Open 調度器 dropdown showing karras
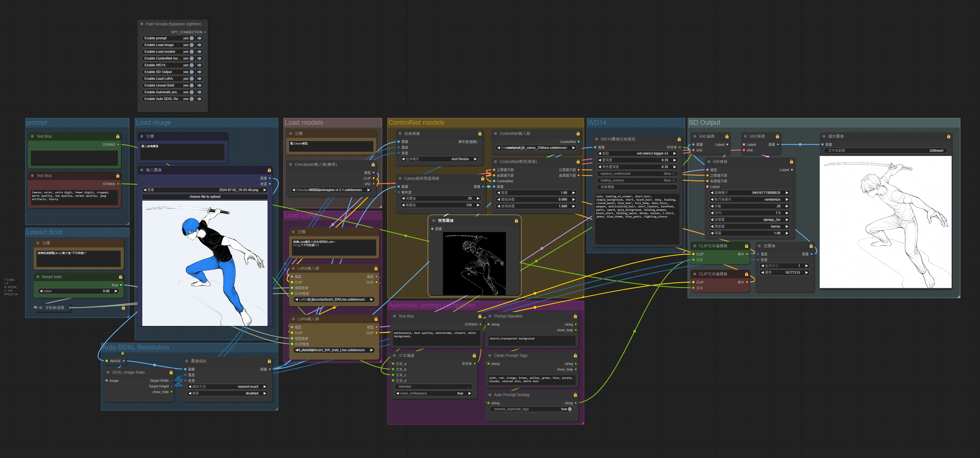 pyautogui.click(x=750, y=226)
